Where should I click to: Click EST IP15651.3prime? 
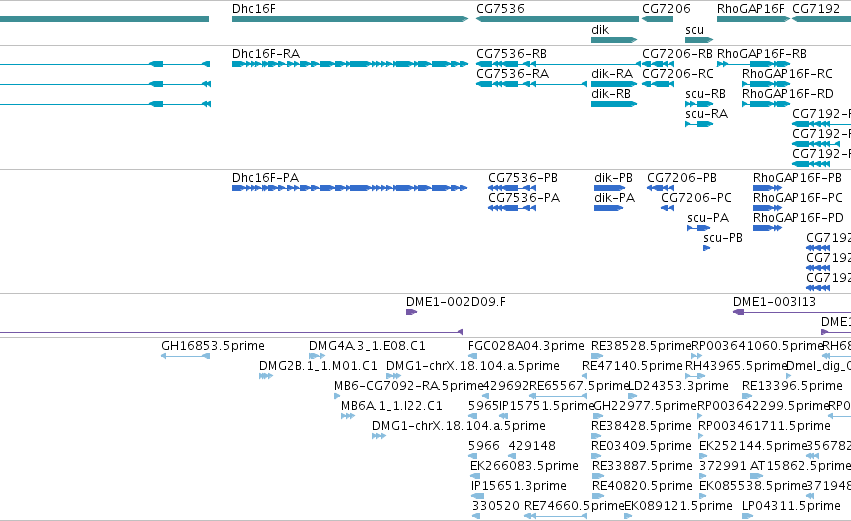(477, 497)
